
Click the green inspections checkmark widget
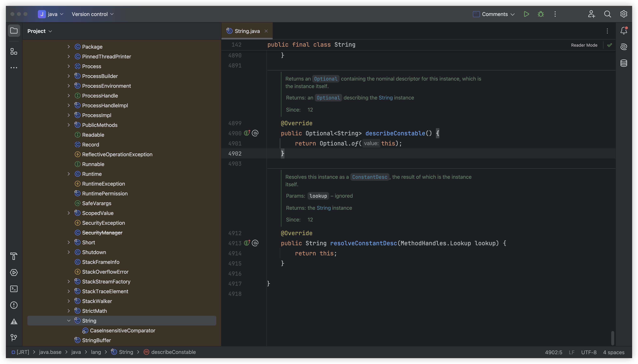[x=609, y=45]
